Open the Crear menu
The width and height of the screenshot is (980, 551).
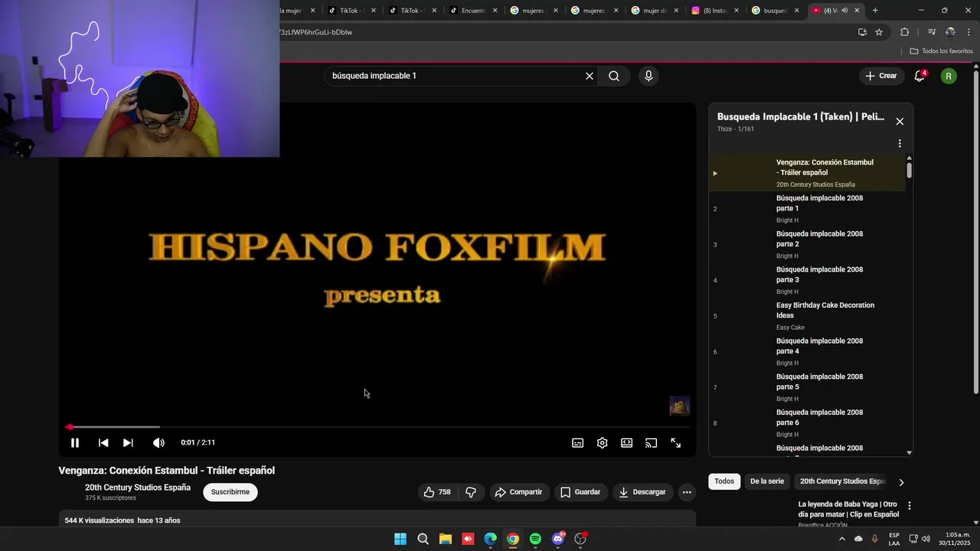(881, 76)
